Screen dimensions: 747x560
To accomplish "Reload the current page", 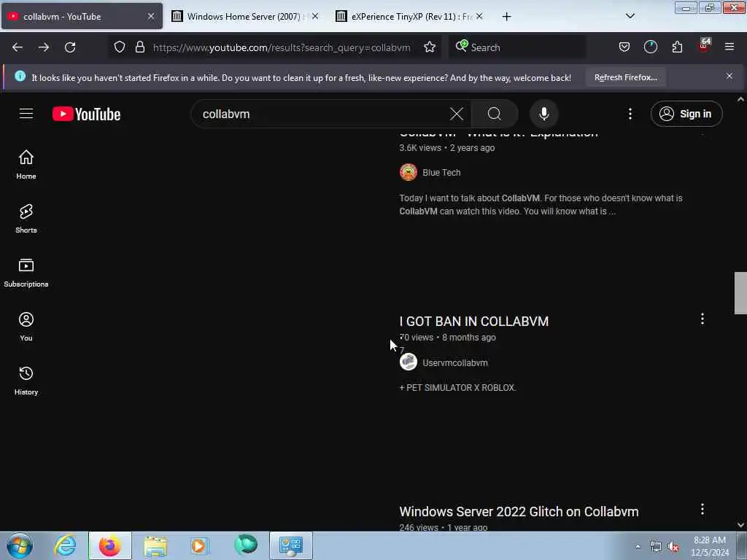I will coord(70,47).
